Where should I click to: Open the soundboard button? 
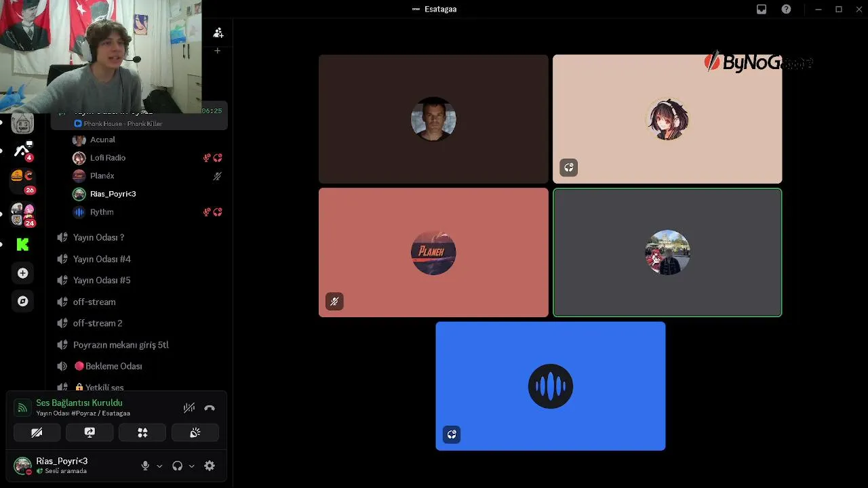click(195, 432)
